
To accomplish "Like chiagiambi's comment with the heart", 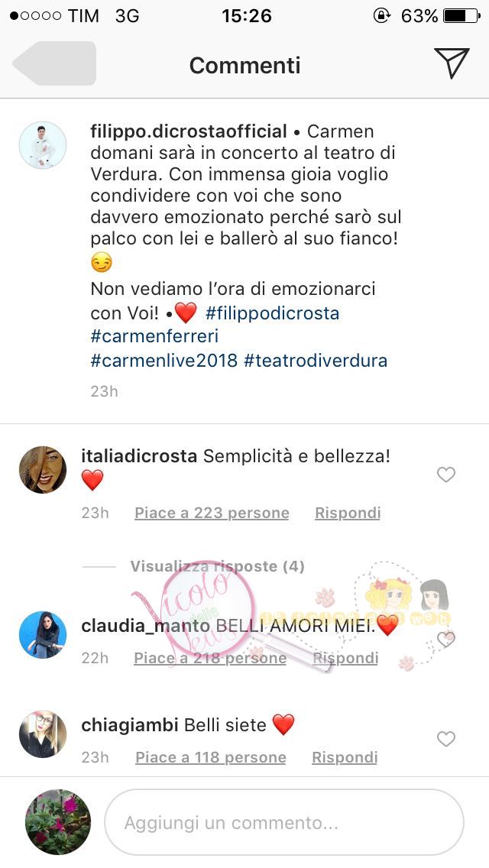I will [x=445, y=739].
